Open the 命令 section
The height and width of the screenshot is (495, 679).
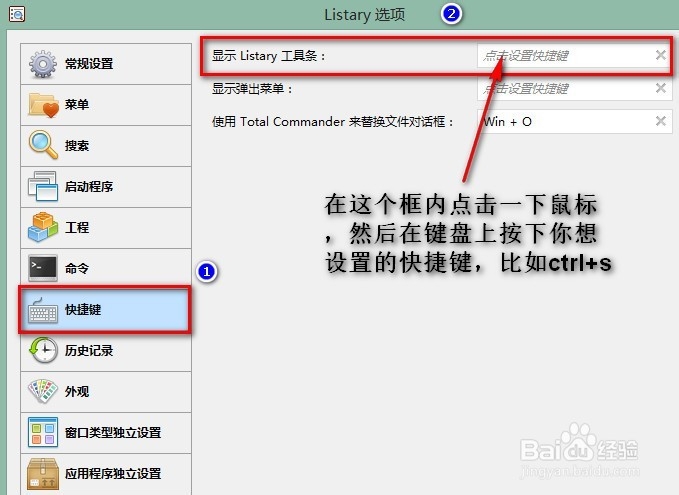pos(106,269)
